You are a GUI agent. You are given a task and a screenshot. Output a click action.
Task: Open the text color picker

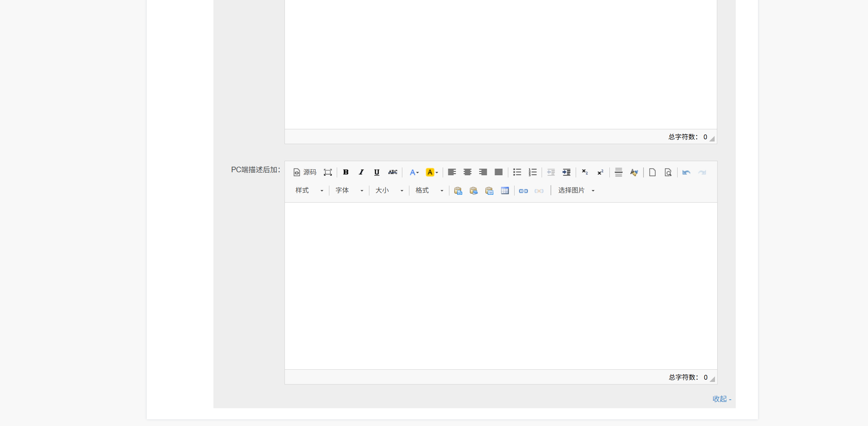tap(414, 172)
